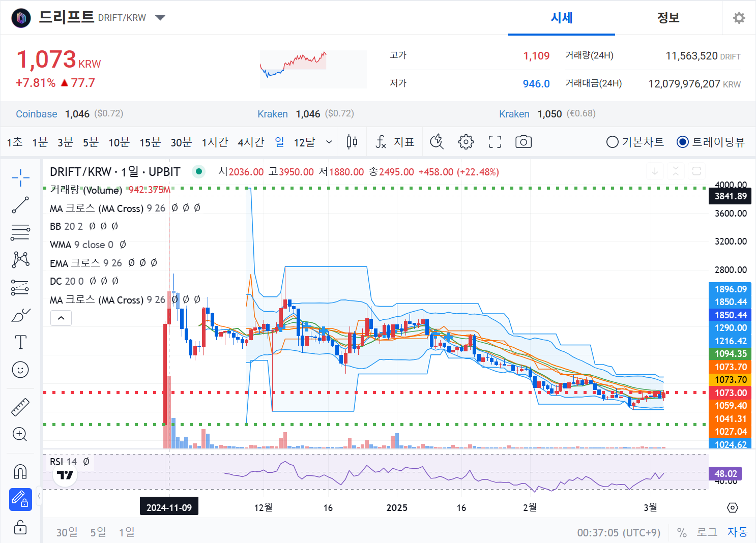Switch to the 정보 tab
The width and height of the screenshot is (756, 543).
tap(668, 18)
